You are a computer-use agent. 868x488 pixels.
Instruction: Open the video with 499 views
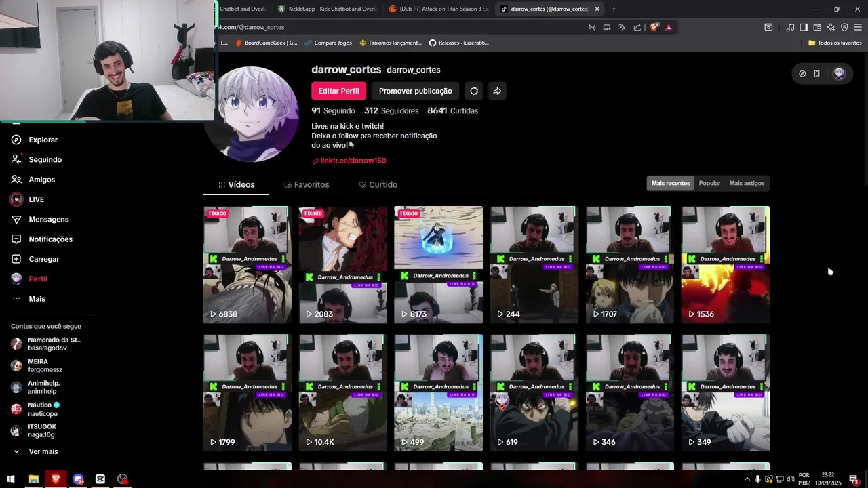[439, 392]
